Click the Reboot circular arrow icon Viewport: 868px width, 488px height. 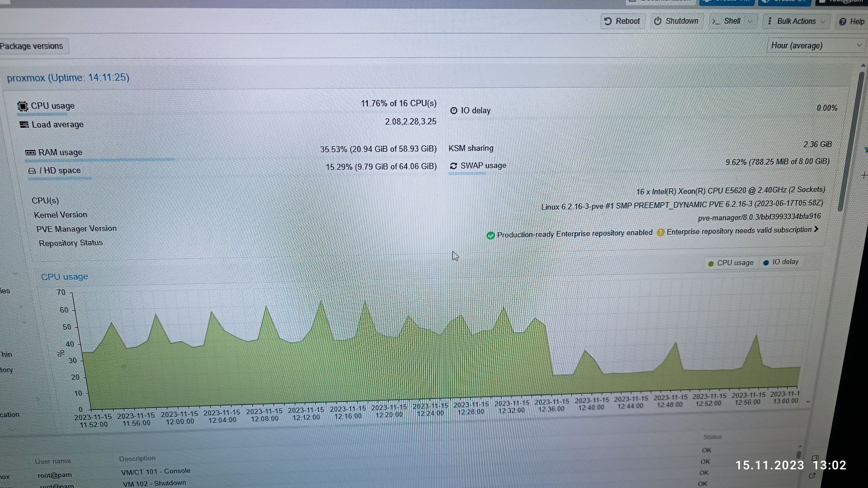[608, 21]
